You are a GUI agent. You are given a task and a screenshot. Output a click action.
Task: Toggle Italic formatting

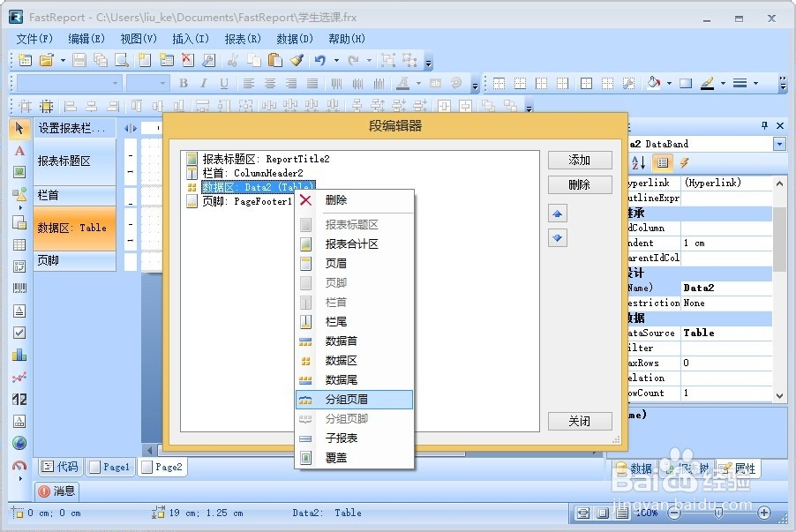204,83
